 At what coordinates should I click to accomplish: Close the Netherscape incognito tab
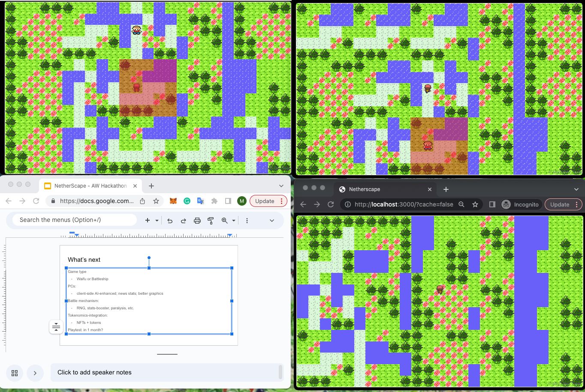pos(430,189)
